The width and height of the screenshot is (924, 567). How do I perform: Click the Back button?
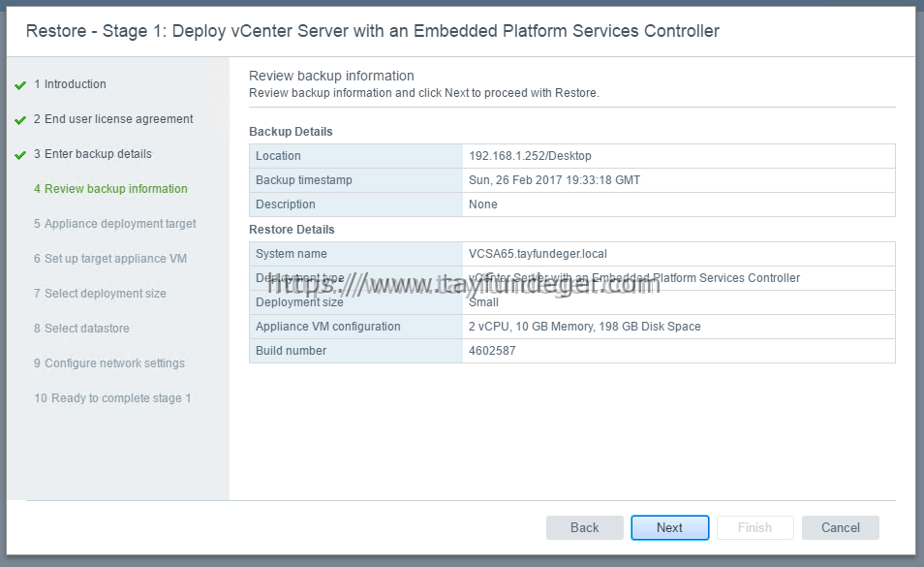click(585, 527)
